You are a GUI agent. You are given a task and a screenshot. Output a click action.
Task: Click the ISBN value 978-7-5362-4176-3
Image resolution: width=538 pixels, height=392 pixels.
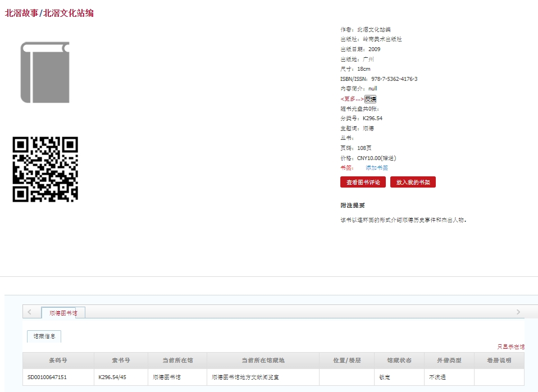(x=394, y=79)
